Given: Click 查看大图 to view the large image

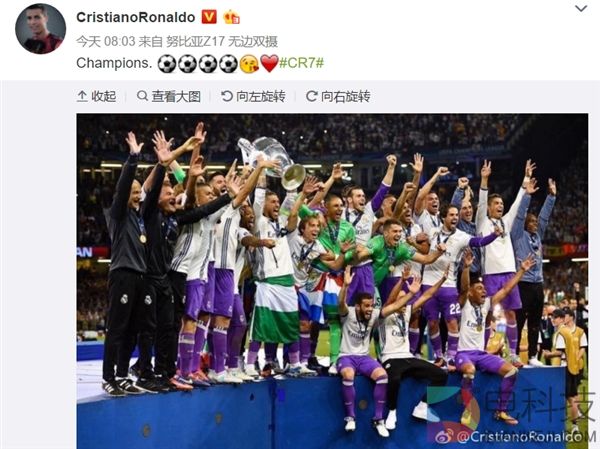Looking at the screenshot, I should coord(169,96).
